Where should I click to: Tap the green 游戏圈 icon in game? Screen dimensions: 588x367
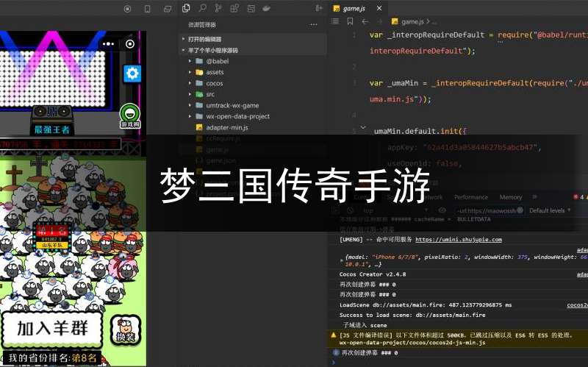point(130,115)
